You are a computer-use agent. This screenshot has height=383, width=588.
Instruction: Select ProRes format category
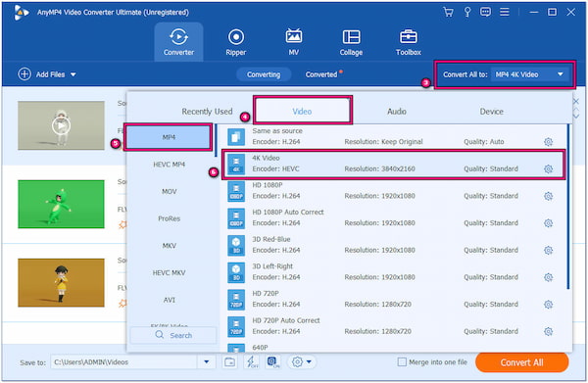pos(169,218)
